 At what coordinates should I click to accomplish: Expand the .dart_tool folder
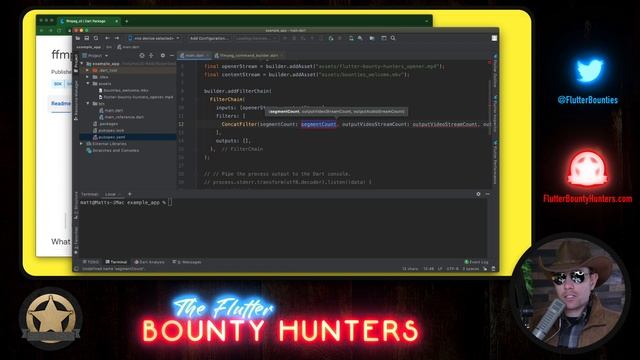[x=87, y=70]
